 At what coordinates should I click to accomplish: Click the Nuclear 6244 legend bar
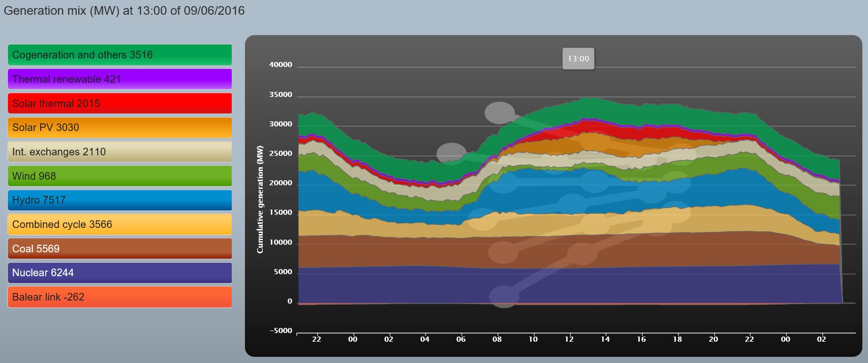[119, 273]
